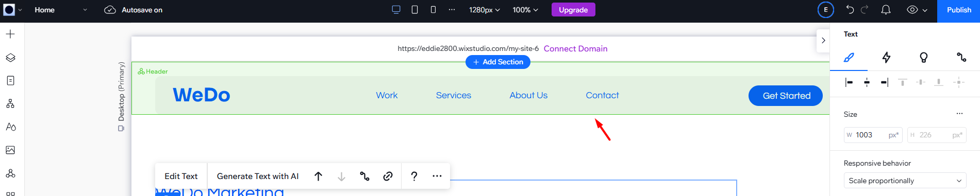Click the Upgrade button
980x196 pixels.
(x=573, y=10)
